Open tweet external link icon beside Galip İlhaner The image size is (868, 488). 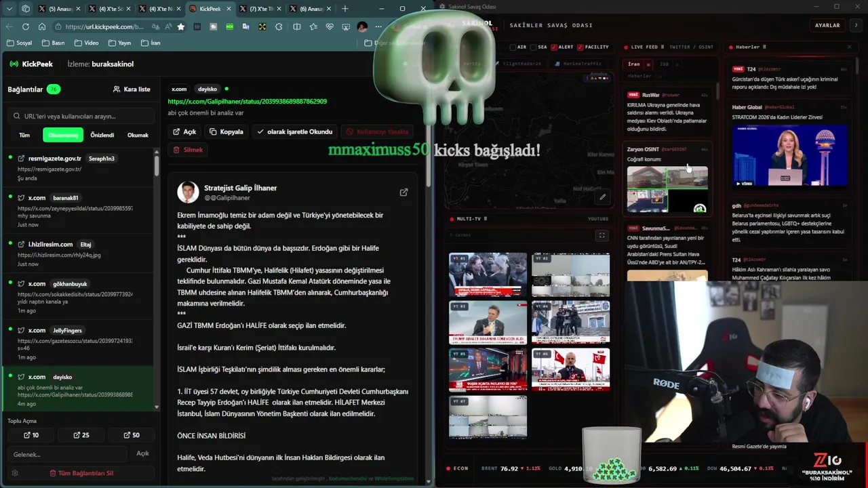(x=403, y=192)
